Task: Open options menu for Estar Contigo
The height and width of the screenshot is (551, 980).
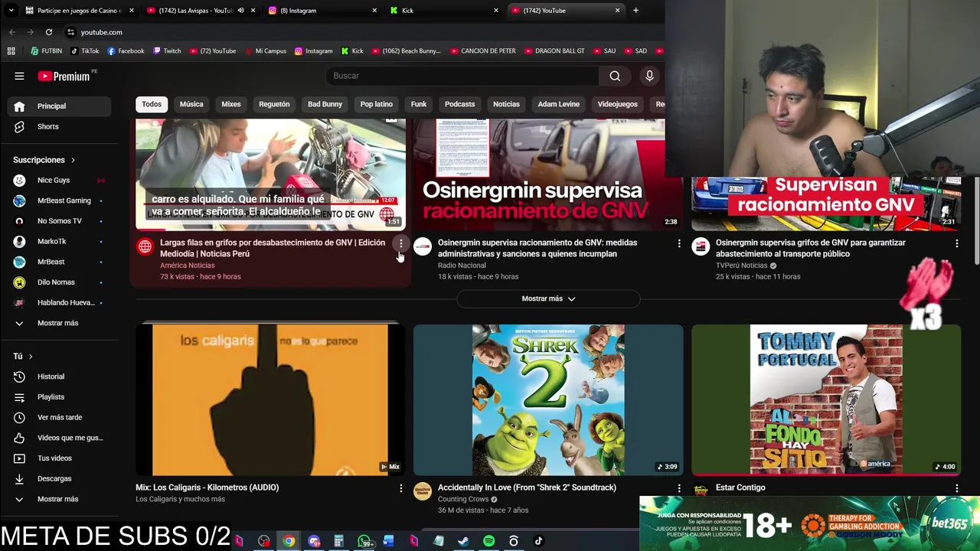Action: click(956, 488)
